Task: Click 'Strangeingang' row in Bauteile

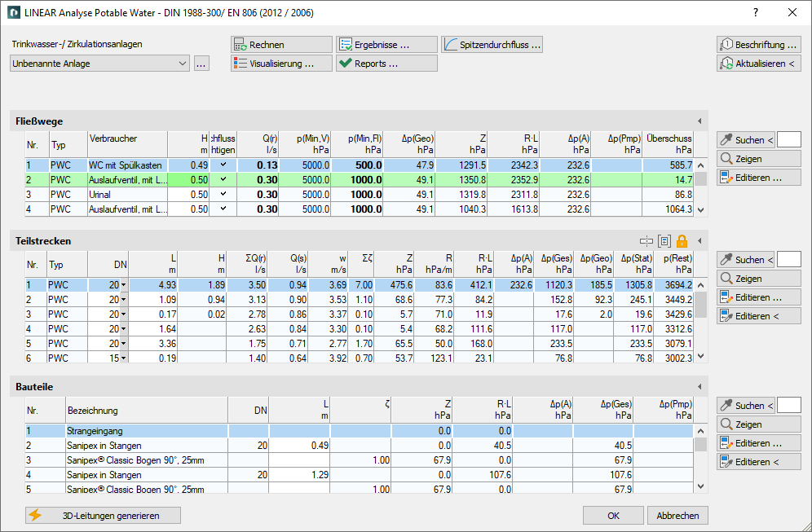Action: 360,430
